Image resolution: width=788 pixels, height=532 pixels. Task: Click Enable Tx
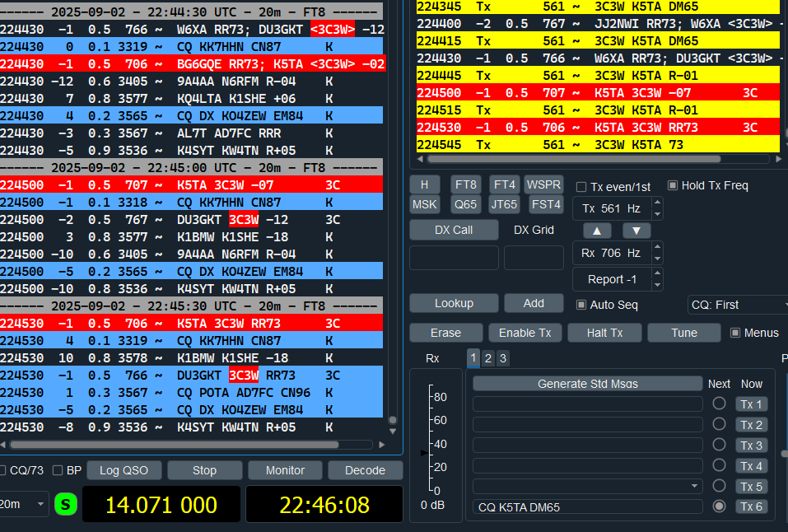[x=525, y=333]
